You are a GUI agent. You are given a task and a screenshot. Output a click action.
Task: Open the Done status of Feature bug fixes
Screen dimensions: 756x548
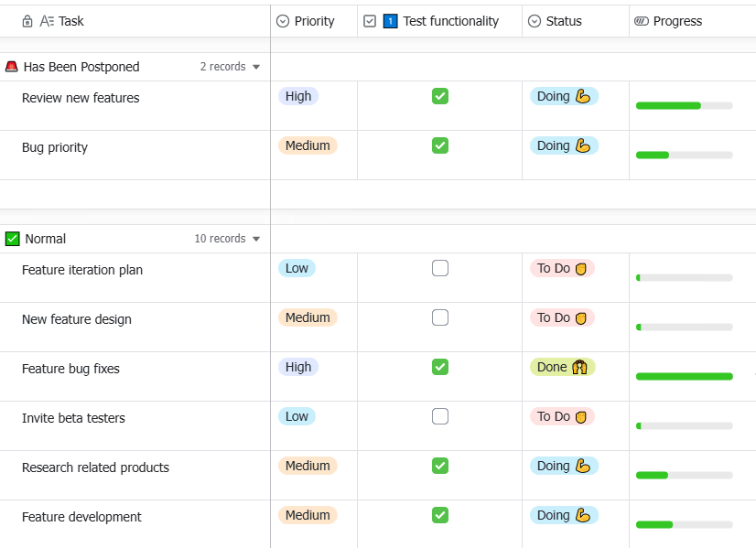pos(563,367)
